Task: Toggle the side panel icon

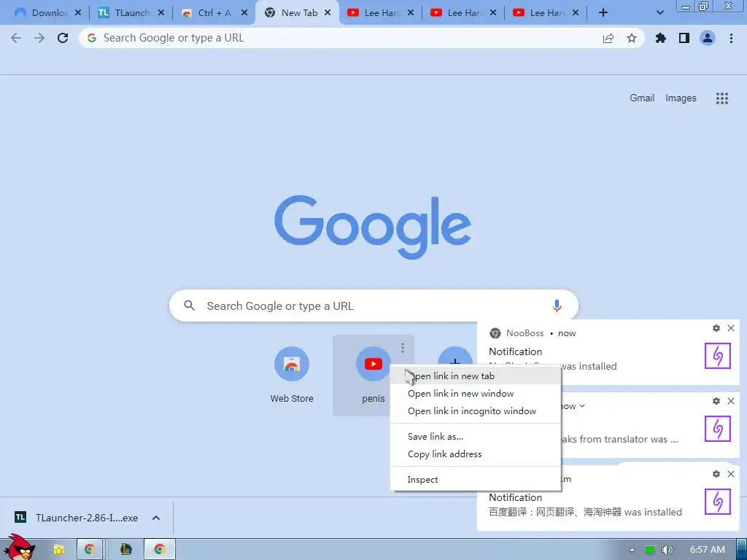Action: coord(684,38)
